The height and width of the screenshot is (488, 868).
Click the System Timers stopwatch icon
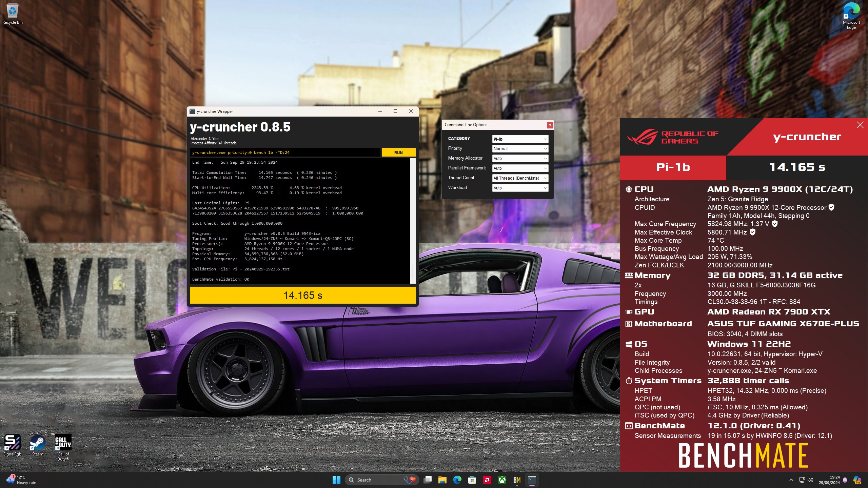[629, 381]
